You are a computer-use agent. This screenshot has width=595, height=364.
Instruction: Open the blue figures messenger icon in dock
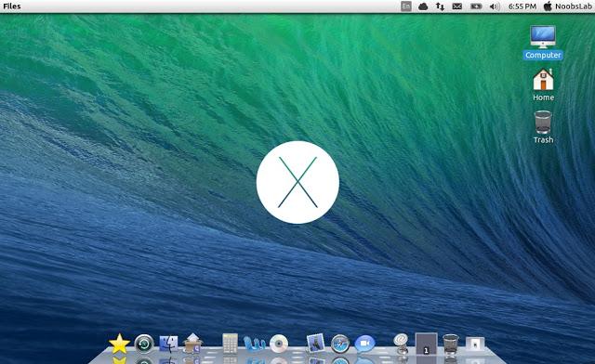tap(254, 344)
